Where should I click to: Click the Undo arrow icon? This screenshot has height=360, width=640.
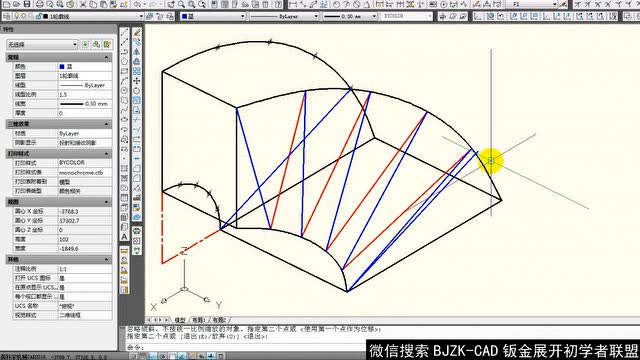(138, 4)
